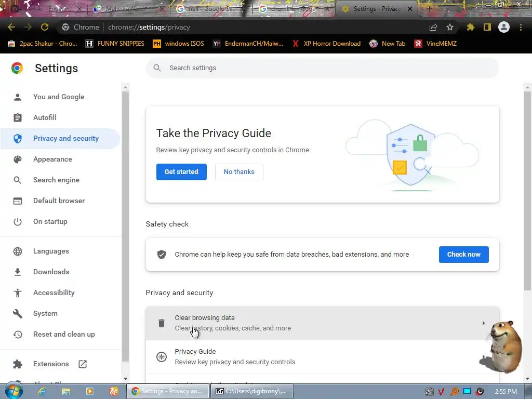
Task: Open System settings section
Action: pos(60,313)
